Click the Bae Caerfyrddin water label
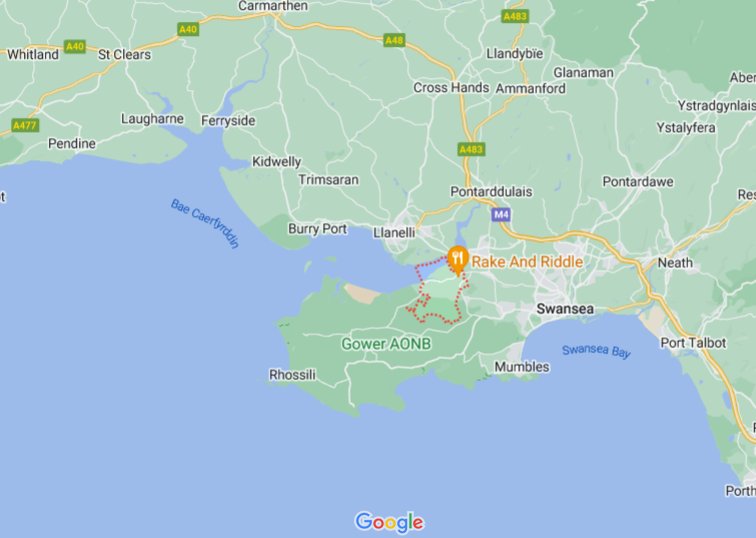Viewport: 756px width, 538px height. [205, 223]
